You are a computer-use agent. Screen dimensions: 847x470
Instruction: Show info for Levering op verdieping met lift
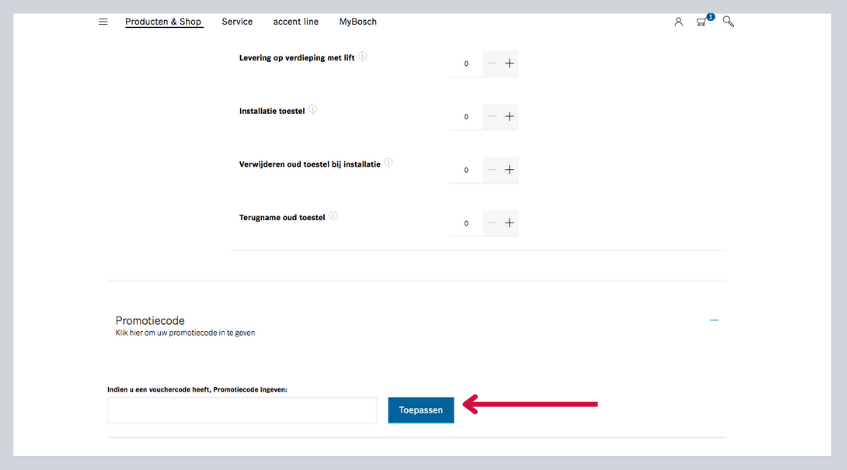[363, 56]
